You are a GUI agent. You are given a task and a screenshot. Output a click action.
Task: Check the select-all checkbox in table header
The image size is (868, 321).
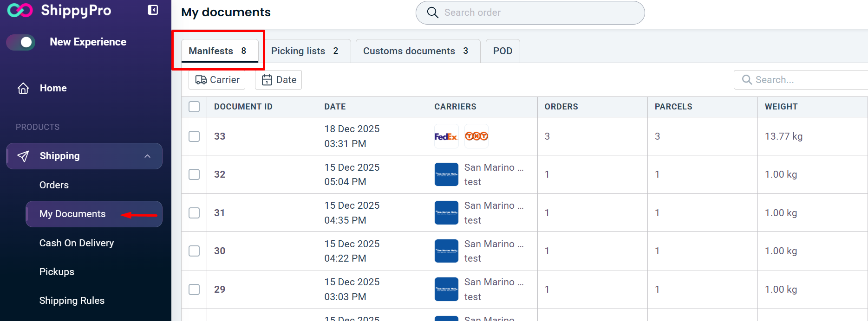[x=194, y=107]
